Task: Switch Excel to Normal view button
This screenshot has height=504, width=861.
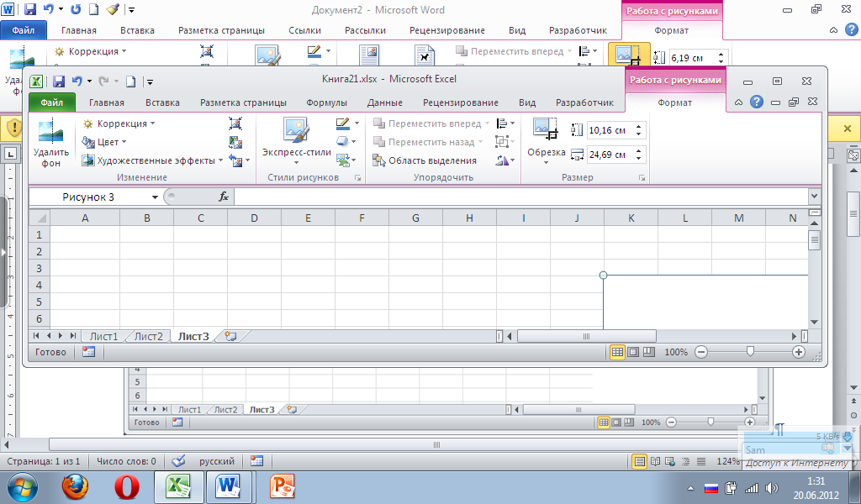Action: pyautogui.click(x=617, y=352)
